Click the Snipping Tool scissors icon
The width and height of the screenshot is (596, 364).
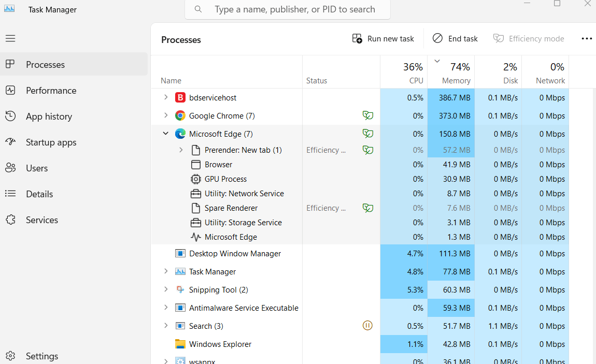(180, 289)
